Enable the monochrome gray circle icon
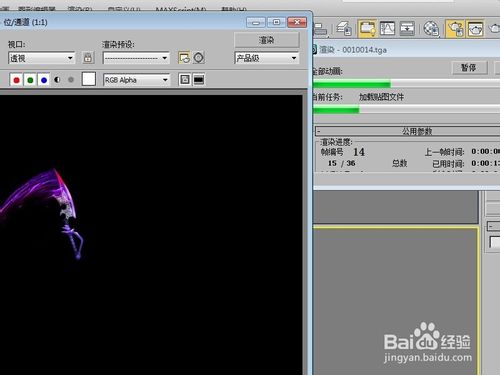The width and height of the screenshot is (500, 375). (71, 80)
